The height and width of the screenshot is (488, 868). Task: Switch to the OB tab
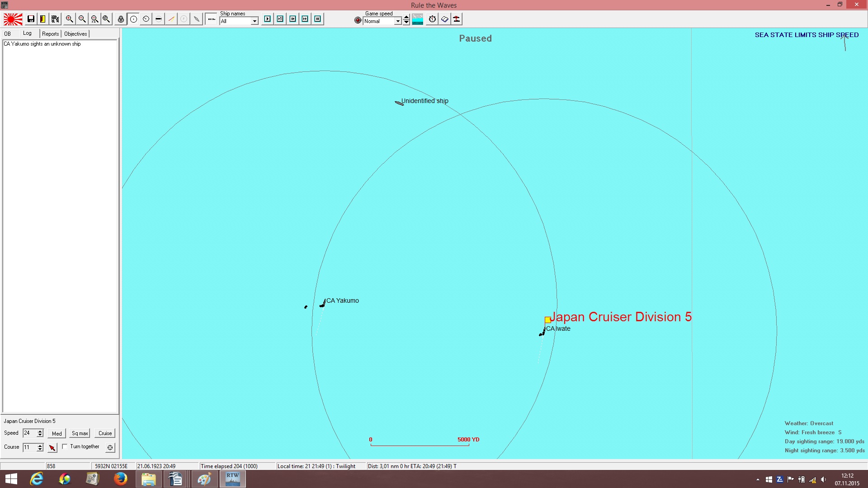pos(8,34)
